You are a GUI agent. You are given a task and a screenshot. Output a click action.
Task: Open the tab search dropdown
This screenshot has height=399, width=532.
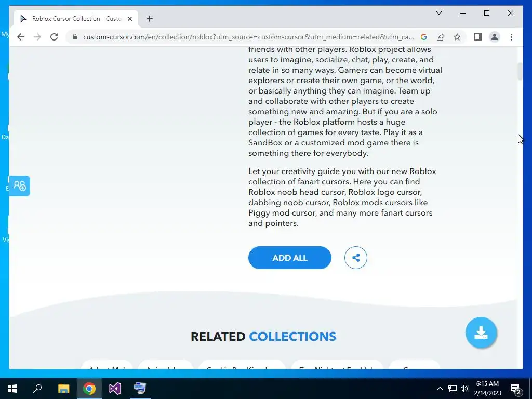coord(438,13)
